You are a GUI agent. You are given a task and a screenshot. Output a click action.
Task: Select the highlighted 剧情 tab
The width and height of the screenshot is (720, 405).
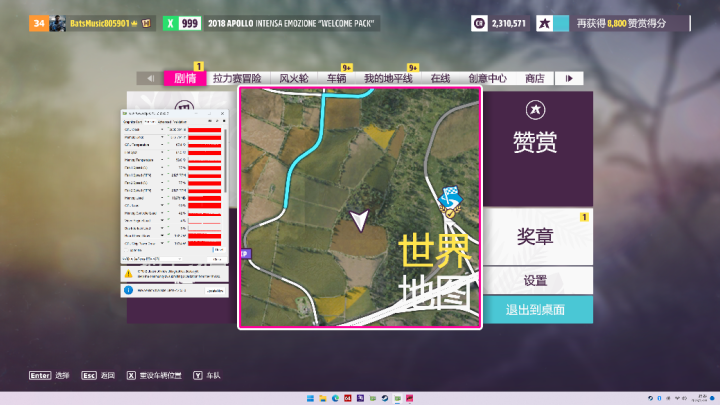[x=185, y=78]
